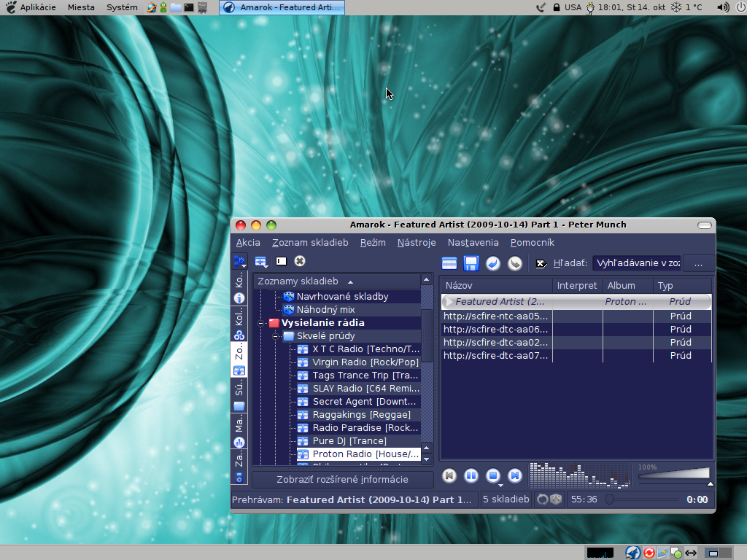The width and height of the screenshot is (747, 560).
Task: Switch to the Kol.. collection sidebar tab
Action: click(239, 324)
